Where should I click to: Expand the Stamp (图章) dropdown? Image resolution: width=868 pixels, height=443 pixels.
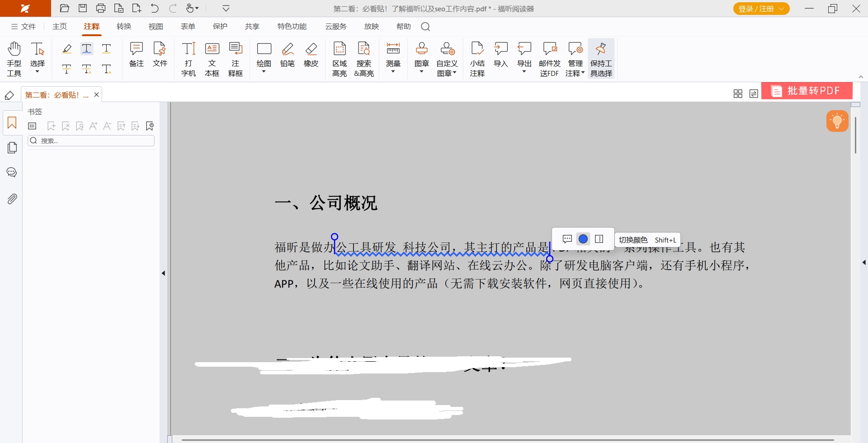click(x=421, y=71)
